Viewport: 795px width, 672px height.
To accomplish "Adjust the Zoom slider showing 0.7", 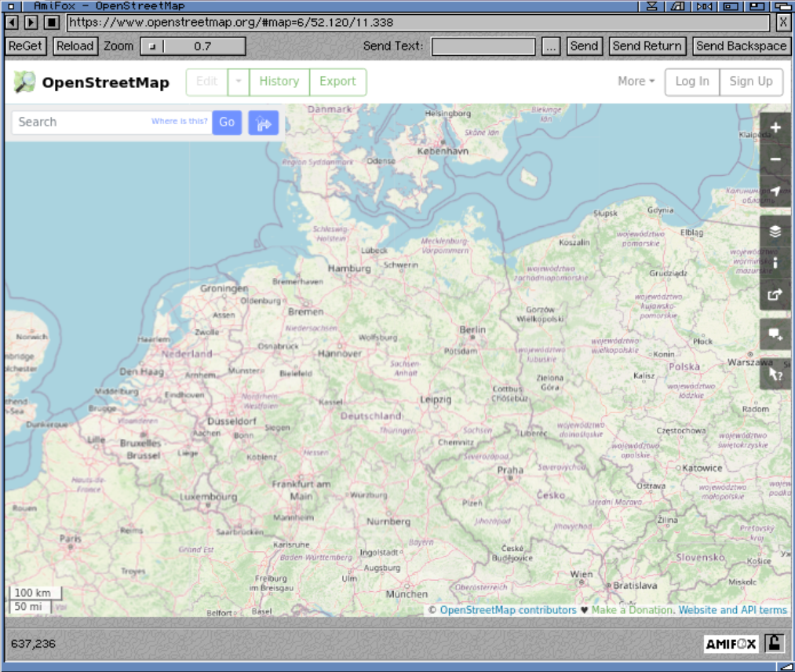I will (192, 46).
